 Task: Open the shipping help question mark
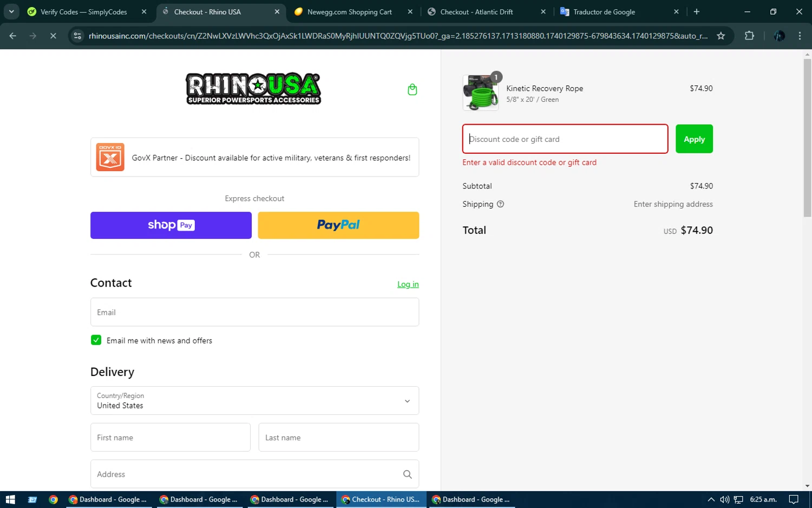coord(500,204)
